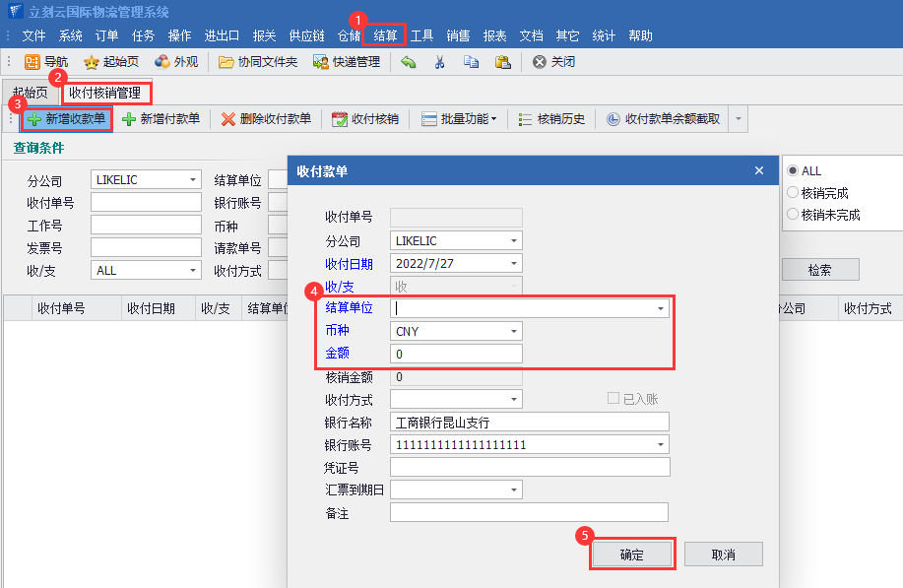Click 收付核销 toolbar button

coord(365,119)
